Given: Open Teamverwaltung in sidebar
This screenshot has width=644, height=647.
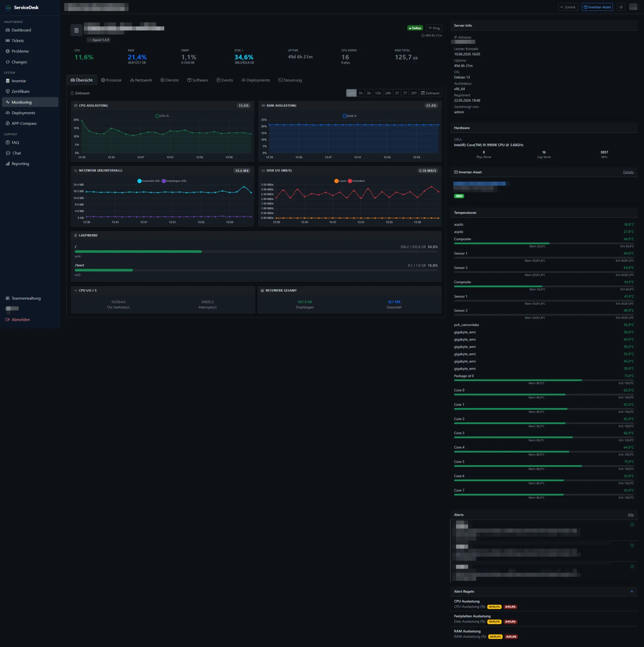Looking at the screenshot, I should pyautogui.click(x=30, y=298).
